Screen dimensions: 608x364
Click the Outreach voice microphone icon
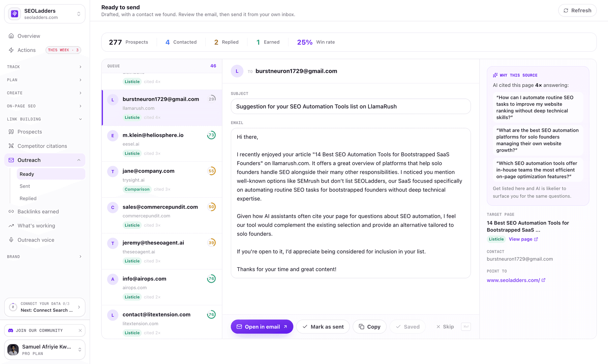[x=11, y=240]
